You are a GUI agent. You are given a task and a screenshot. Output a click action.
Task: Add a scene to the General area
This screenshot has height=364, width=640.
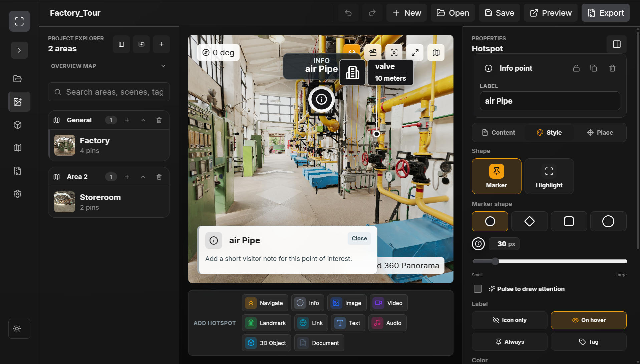click(x=127, y=120)
